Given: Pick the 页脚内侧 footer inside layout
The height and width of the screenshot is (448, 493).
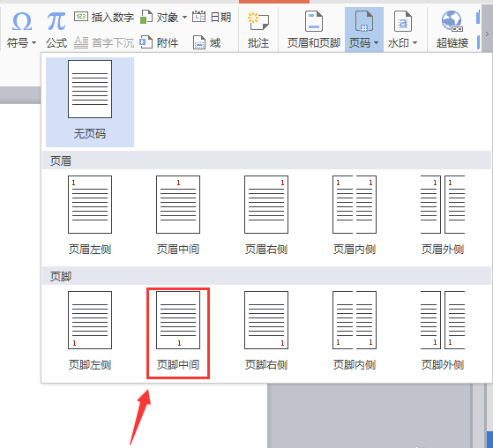Looking at the screenshot, I should 355,331.
